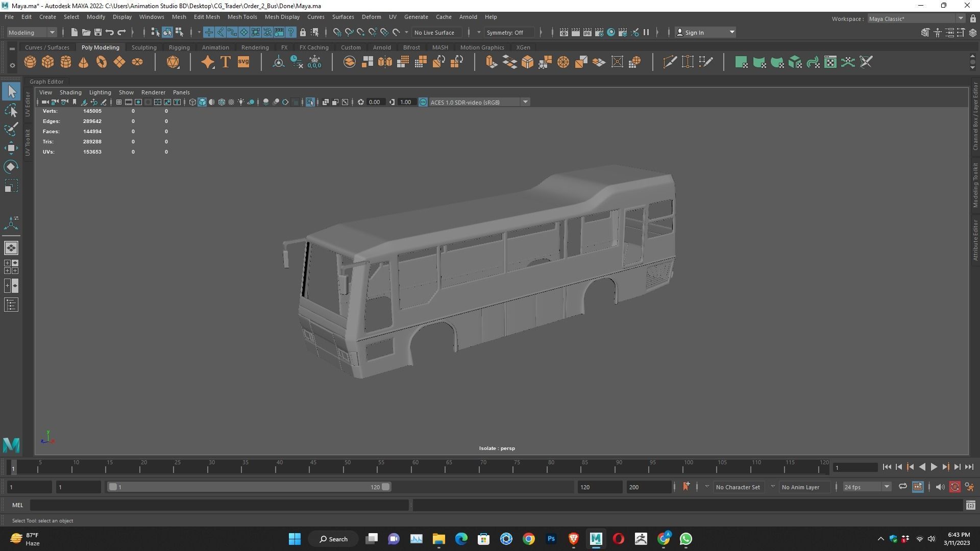Viewport: 980px width, 551px height.
Task: Click the Select tool arrow icon
Action: click(11, 91)
